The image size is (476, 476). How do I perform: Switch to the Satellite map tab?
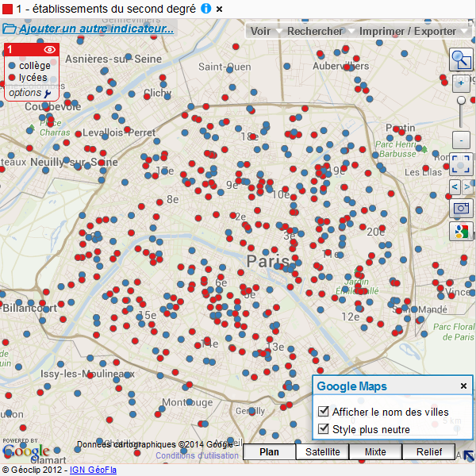coord(322,452)
